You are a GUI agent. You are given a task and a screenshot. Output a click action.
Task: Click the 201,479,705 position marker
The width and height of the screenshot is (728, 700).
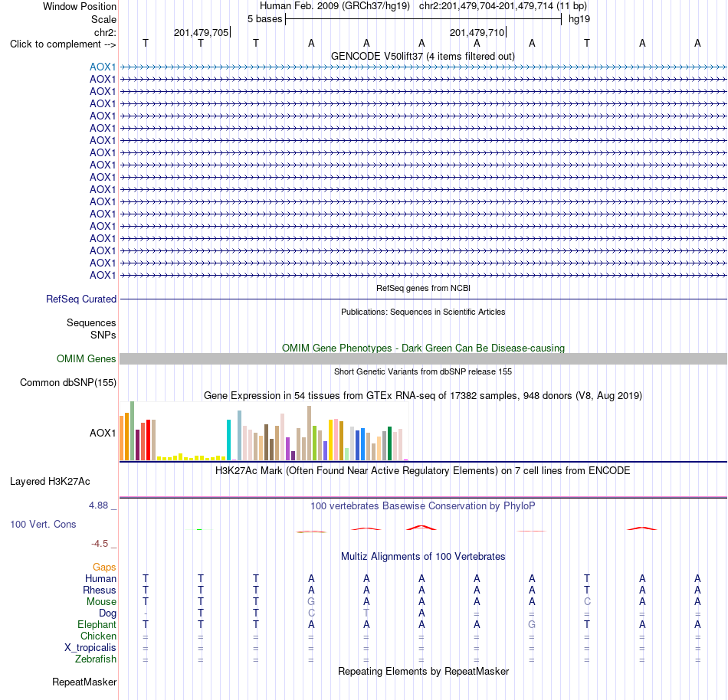(202, 32)
